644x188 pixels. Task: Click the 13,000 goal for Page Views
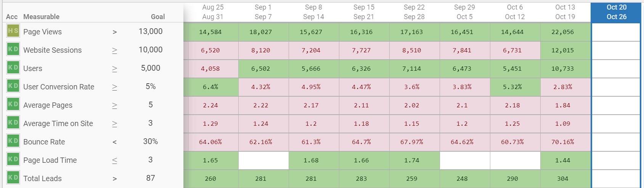[150, 31]
